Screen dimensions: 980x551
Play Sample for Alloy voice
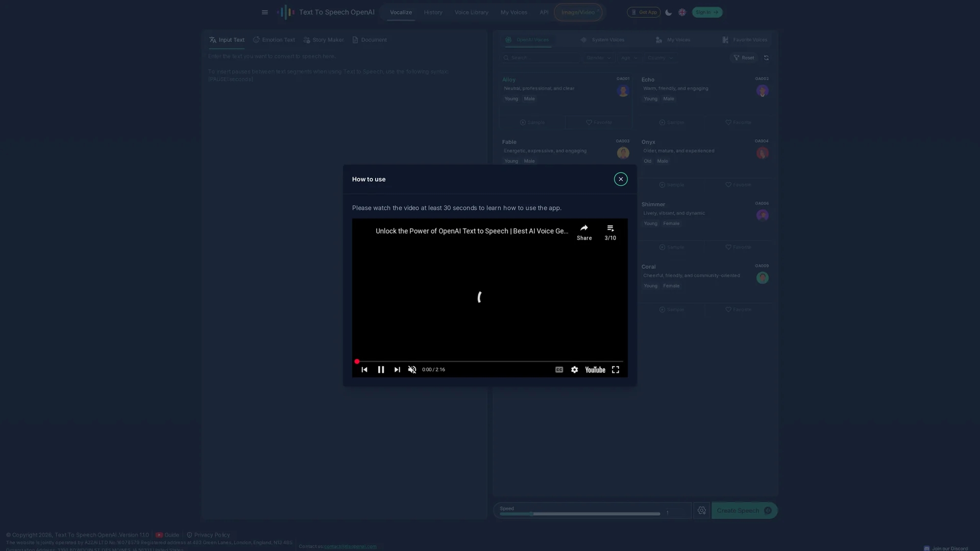click(532, 122)
